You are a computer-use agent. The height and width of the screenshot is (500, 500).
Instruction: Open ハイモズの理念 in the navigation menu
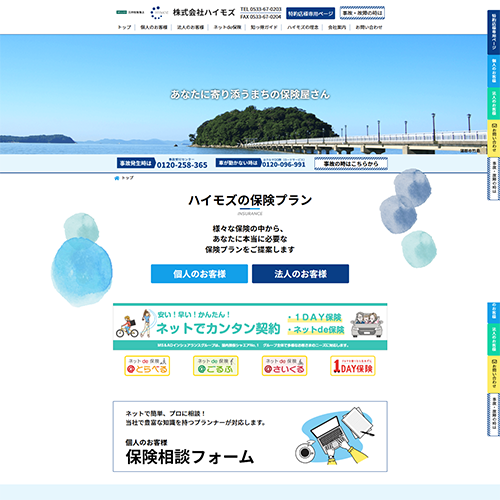coord(303,27)
